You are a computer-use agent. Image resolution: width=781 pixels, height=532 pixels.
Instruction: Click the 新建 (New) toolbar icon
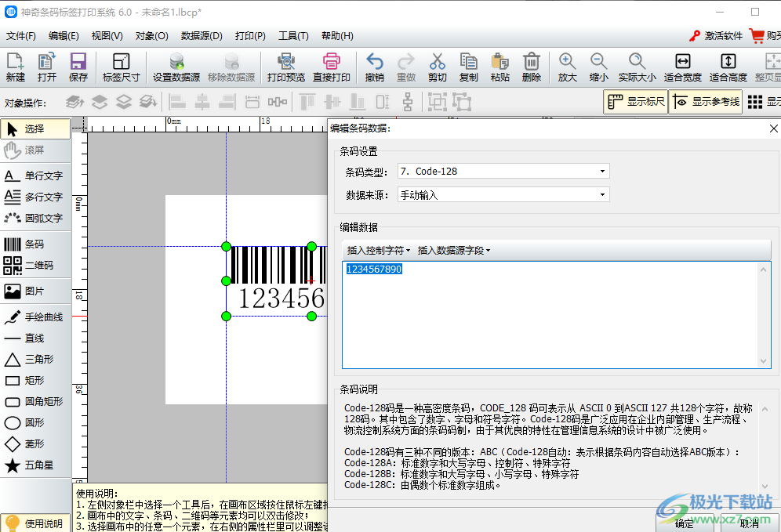(x=16, y=67)
